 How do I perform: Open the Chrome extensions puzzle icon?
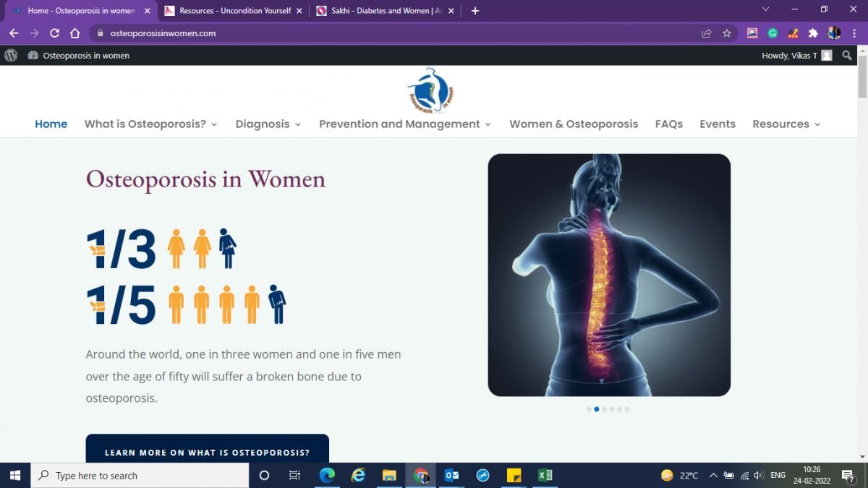pyautogui.click(x=813, y=33)
